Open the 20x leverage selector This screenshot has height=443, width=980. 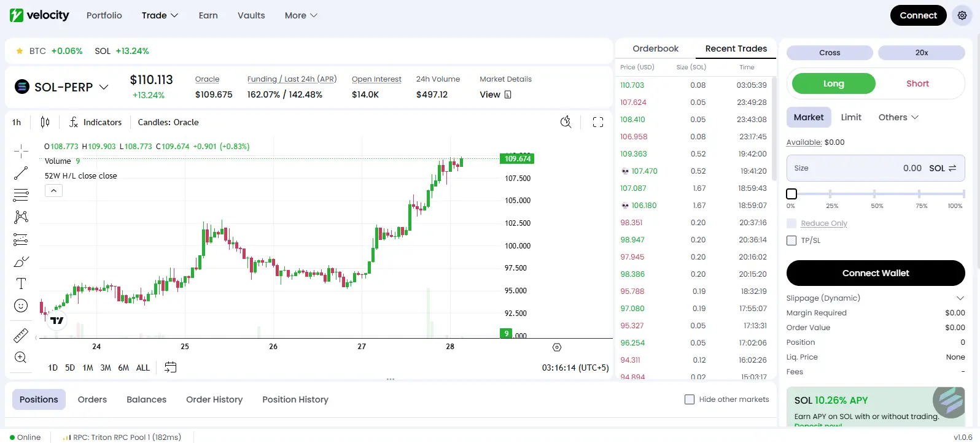point(922,53)
